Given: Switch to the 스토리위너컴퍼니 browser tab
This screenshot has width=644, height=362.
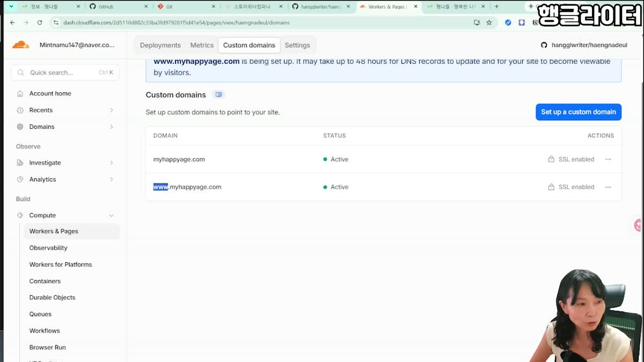Looking at the screenshot, I should point(253,6).
